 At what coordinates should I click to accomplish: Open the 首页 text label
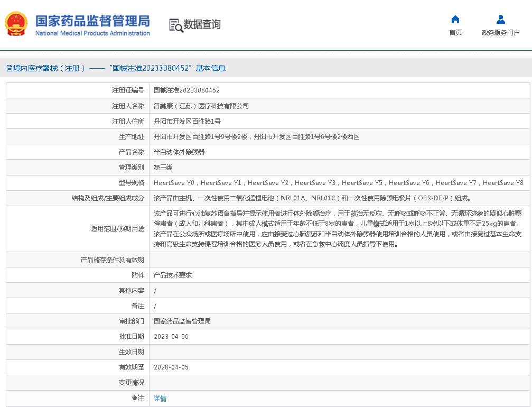click(455, 33)
